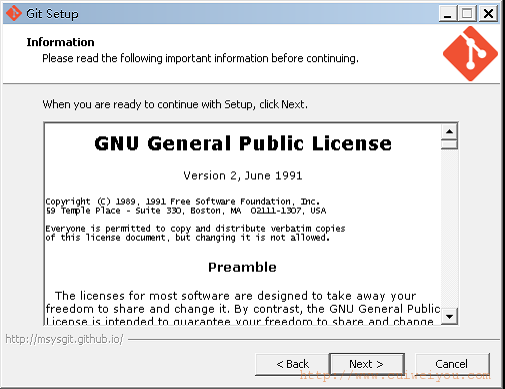Screen dimensions: 505x389
Task: Go back with the < Back button
Action: click(292, 364)
